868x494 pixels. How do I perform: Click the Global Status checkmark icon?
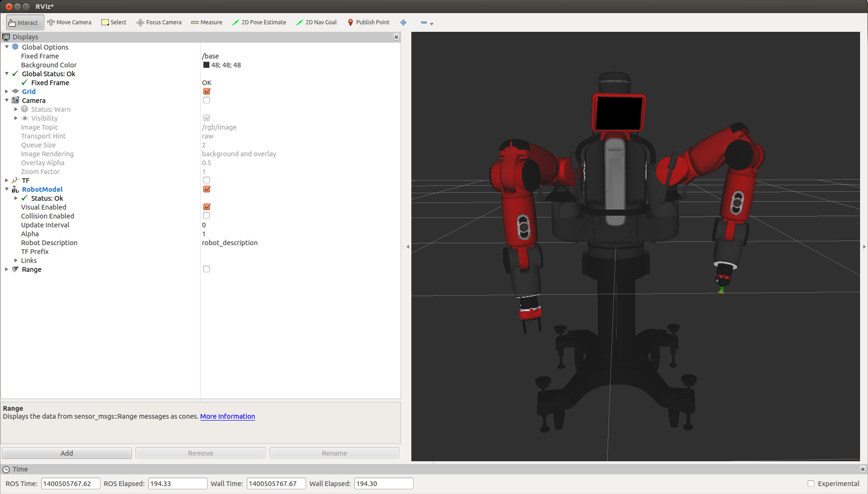15,73
